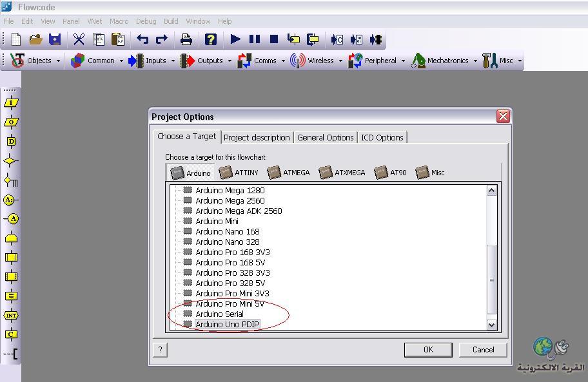Save the project with the floppy icon
This screenshot has width=588, height=382.
[55, 39]
